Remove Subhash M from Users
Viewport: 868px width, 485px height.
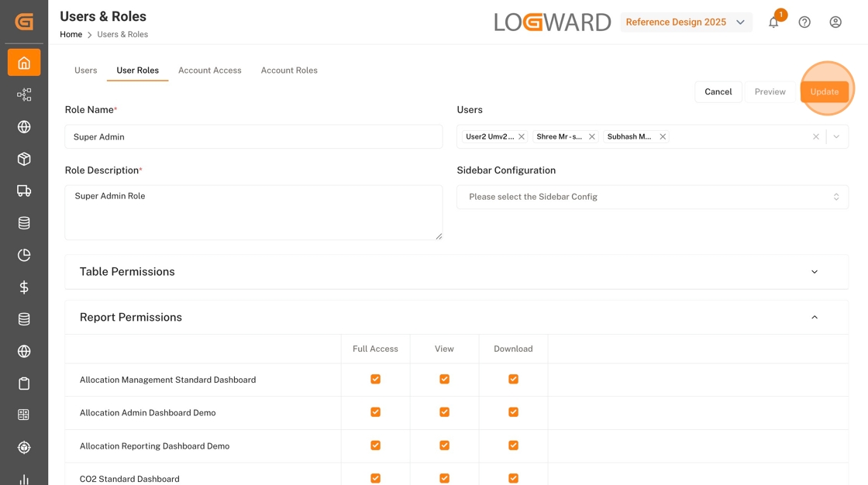(x=663, y=137)
